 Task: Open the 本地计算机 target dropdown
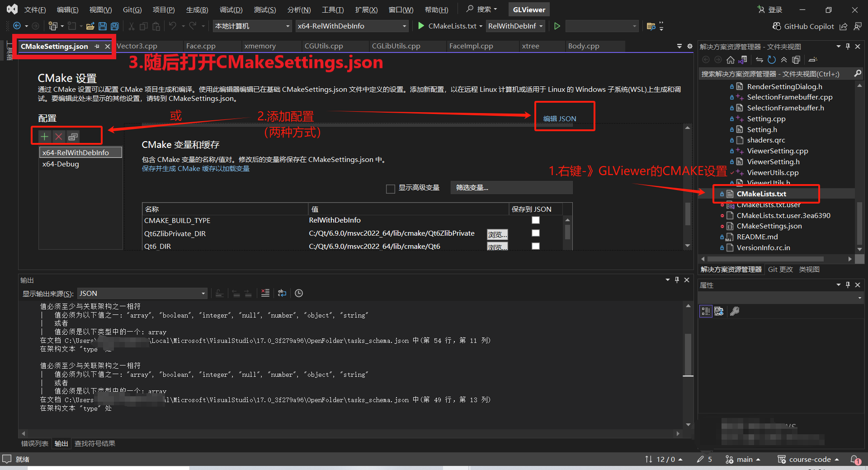click(x=252, y=26)
